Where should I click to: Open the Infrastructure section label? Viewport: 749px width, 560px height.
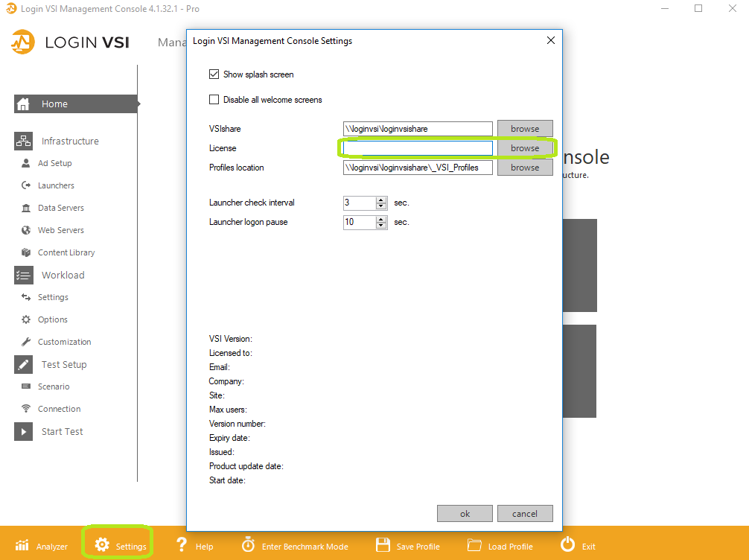tap(70, 141)
